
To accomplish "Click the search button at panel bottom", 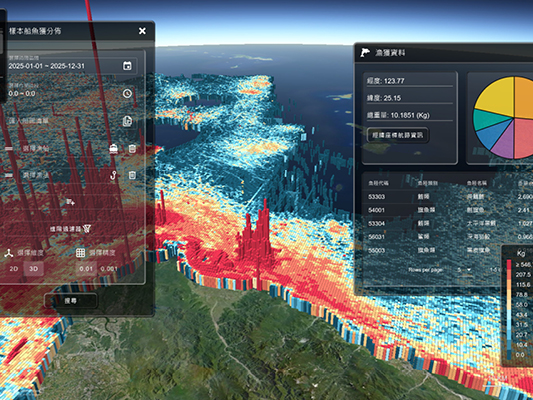I will click(71, 301).
